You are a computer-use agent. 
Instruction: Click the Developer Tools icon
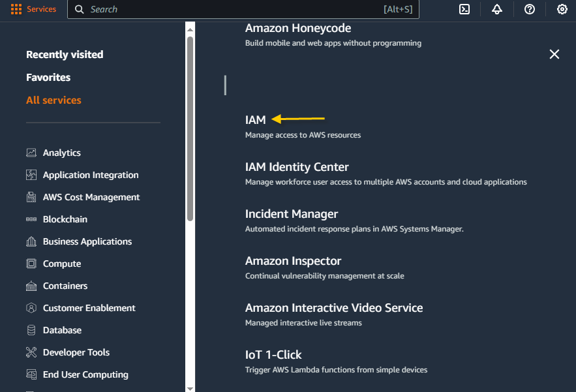(31, 352)
